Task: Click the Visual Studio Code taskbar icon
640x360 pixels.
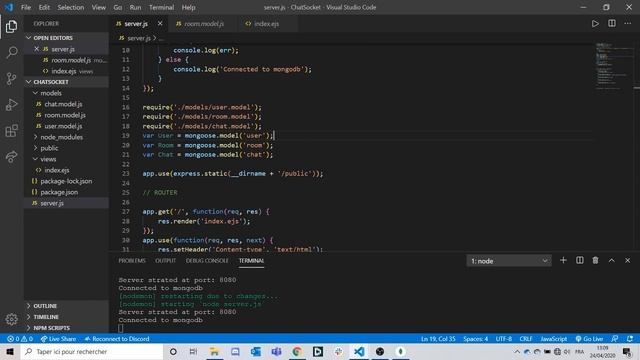Action: point(359,351)
